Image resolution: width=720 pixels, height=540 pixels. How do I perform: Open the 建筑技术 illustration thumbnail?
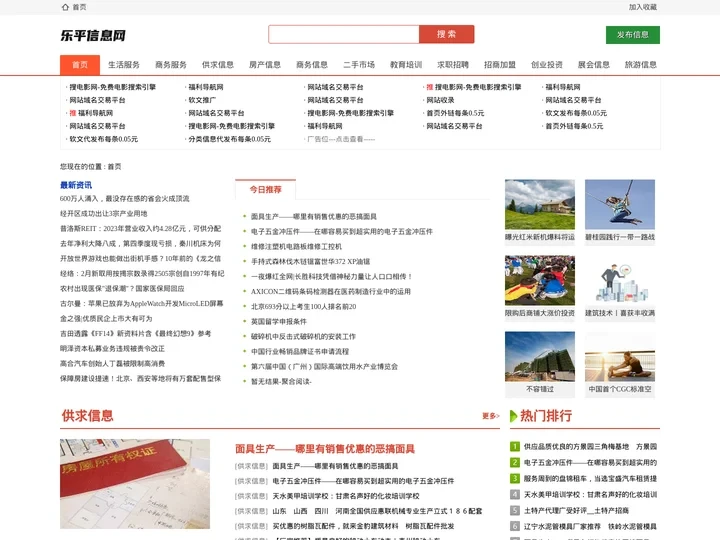620,281
